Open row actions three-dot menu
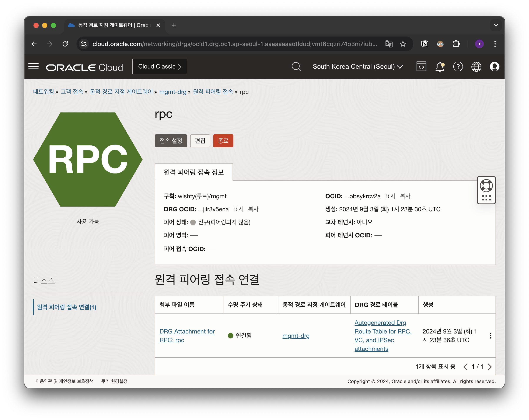529x420 pixels. [x=491, y=336]
